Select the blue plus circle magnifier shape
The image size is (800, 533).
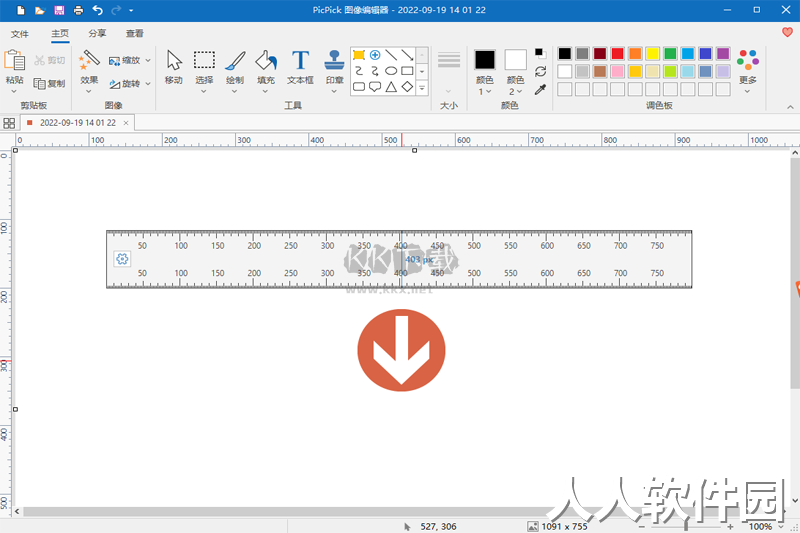[375, 55]
